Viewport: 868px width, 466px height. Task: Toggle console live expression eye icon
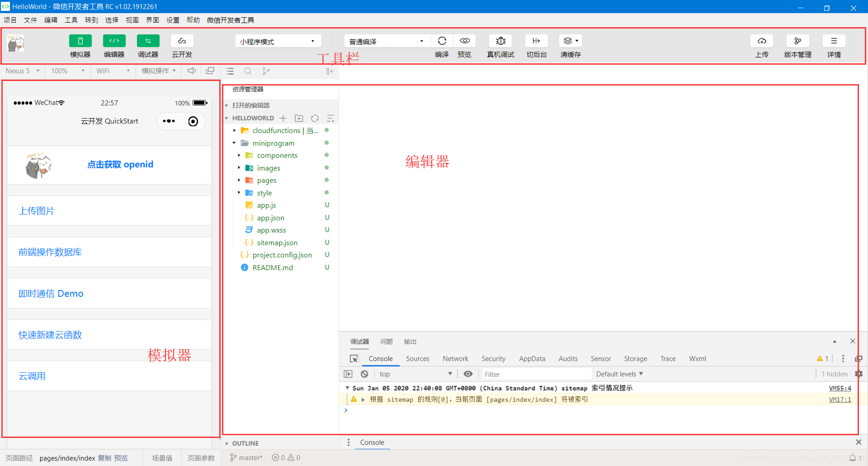[468, 374]
